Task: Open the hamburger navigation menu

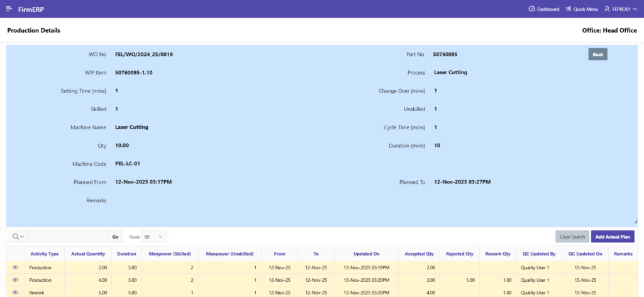Action: click(9, 9)
